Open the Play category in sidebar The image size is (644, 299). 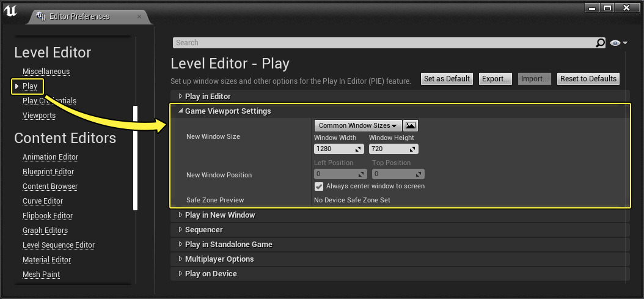[x=30, y=86]
